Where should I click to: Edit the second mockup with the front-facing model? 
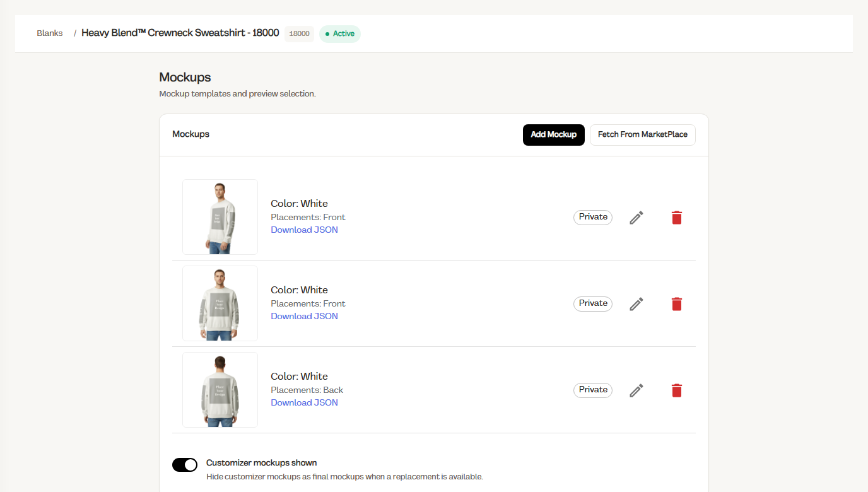(x=636, y=304)
